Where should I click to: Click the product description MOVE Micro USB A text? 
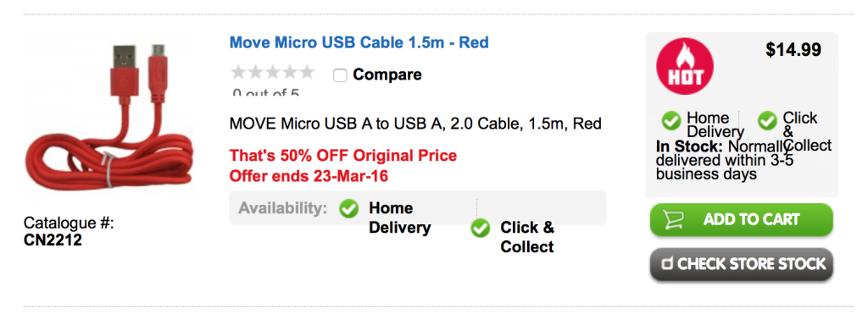click(415, 123)
